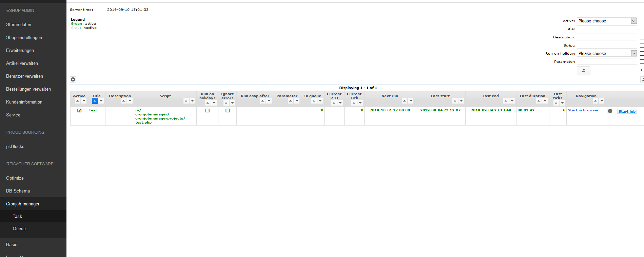Click Start job button
644x257 pixels.
click(627, 111)
